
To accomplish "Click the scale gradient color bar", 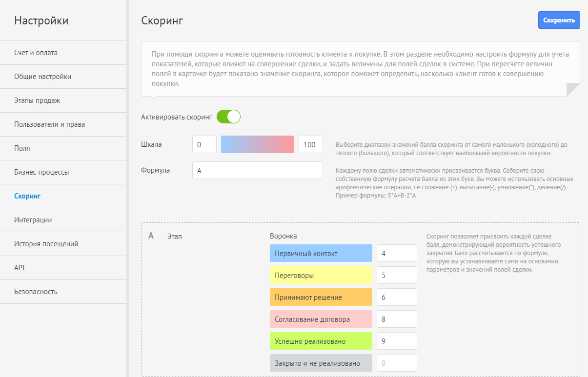I will click(258, 144).
